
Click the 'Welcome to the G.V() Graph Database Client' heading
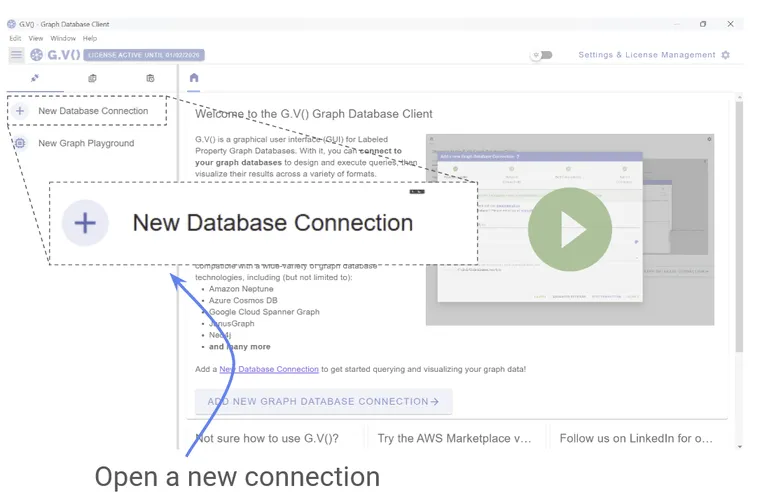point(313,114)
